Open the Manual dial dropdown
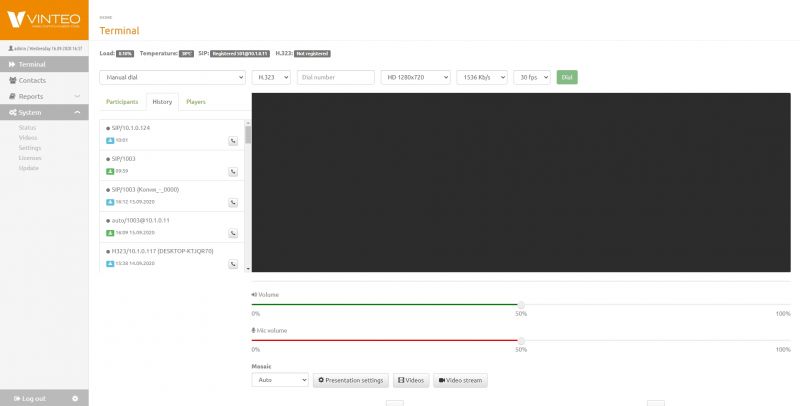800x406 pixels. click(172, 77)
